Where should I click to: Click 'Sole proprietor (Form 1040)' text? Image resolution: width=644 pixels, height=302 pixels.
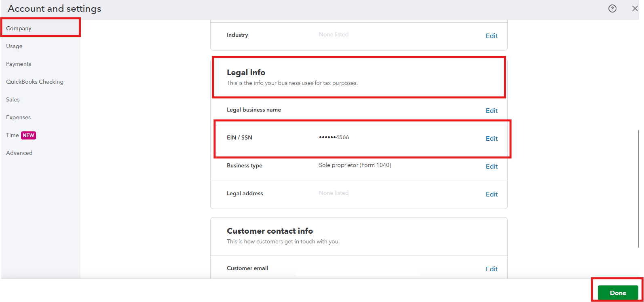tap(355, 165)
